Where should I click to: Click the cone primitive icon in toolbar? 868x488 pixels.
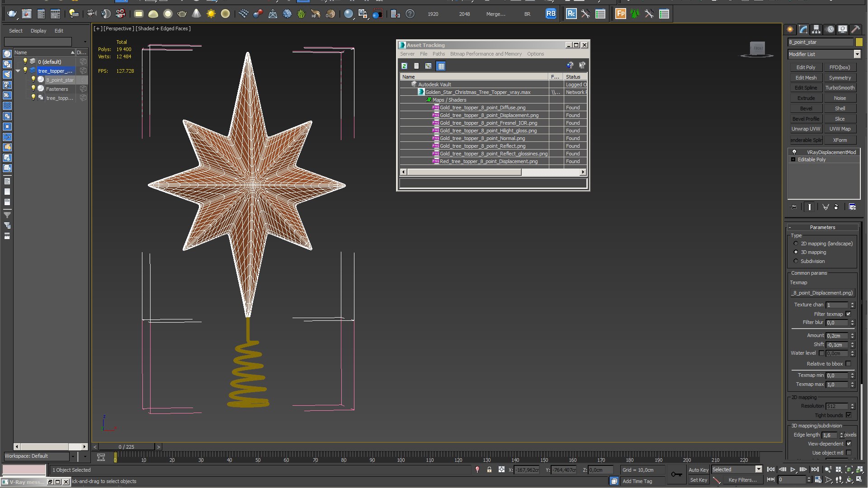(196, 14)
